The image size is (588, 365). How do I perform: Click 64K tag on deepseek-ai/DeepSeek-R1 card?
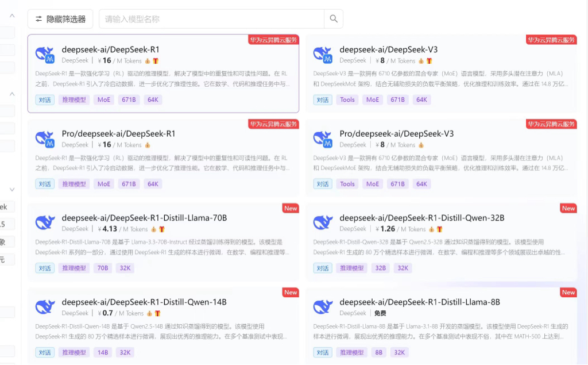click(x=153, y=100)
